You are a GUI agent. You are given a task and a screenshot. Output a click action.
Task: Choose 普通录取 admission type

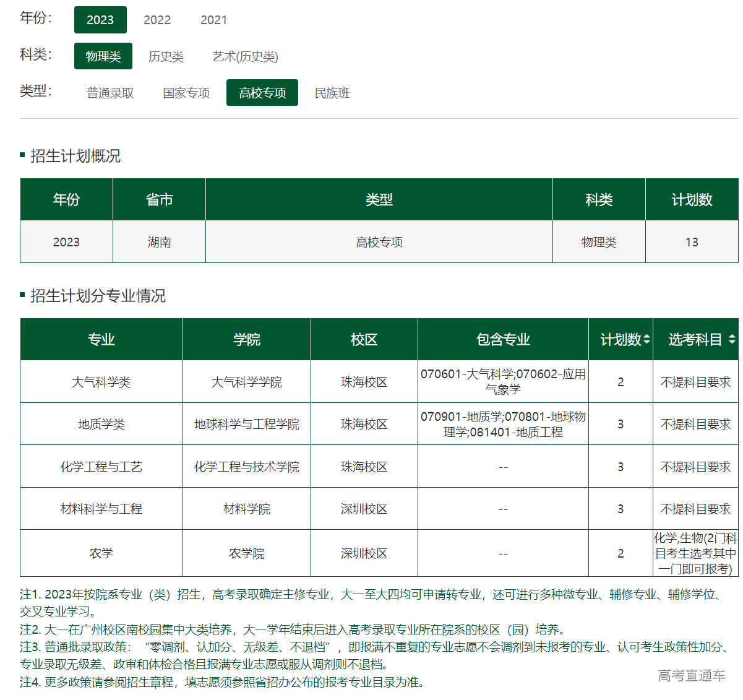[110, 93]
